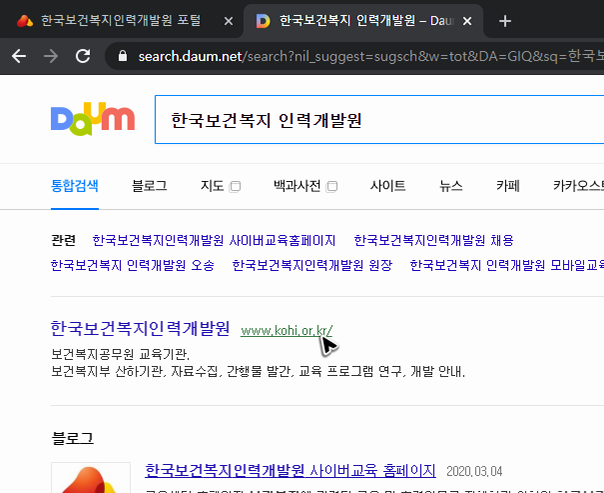Screen dimensions: 604x493
Task: Close the Daum search results tab
Action: coord(467,21)
